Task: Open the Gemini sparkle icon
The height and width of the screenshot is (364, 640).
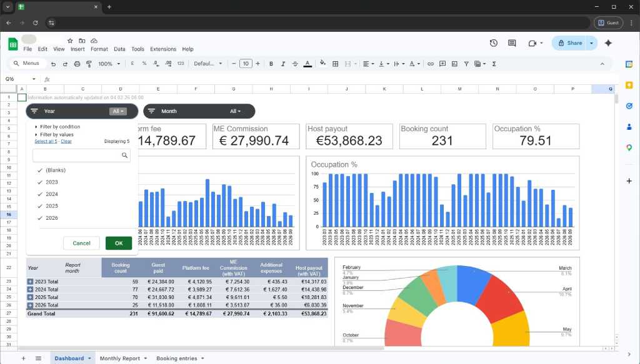Action: [x=608, y=43]
